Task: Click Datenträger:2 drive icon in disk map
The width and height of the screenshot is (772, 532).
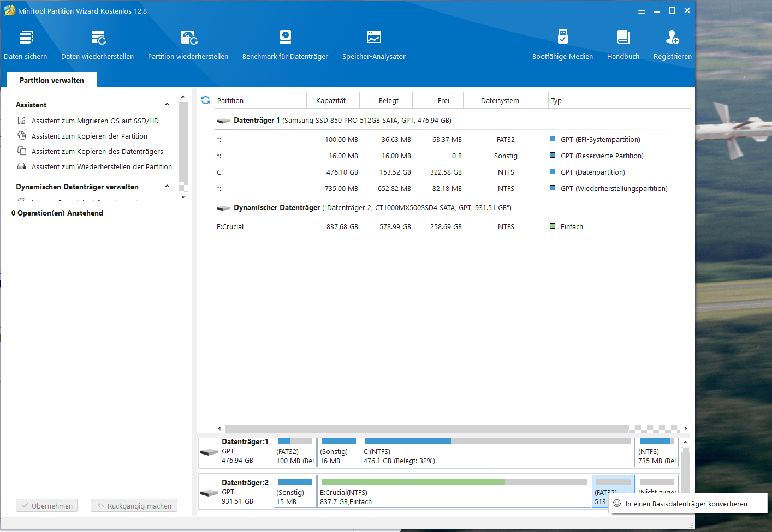Action: click(209, 493)
